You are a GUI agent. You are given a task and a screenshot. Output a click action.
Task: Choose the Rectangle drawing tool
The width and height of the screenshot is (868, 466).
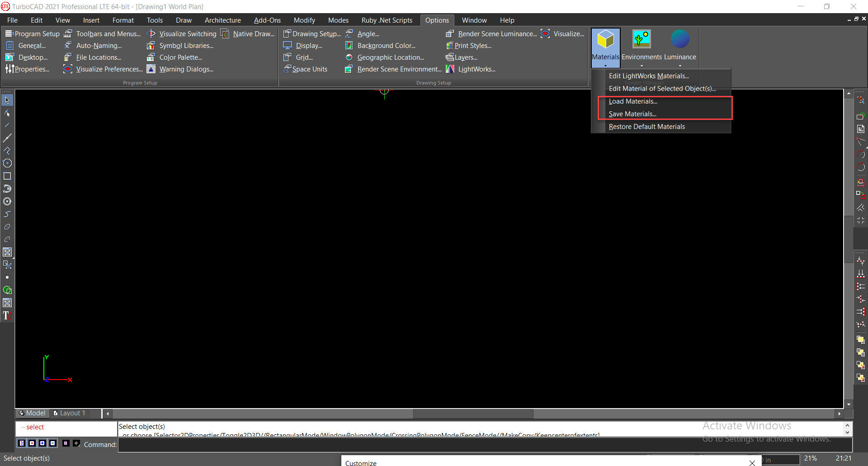pyautogui.click(x=7, y=176)
